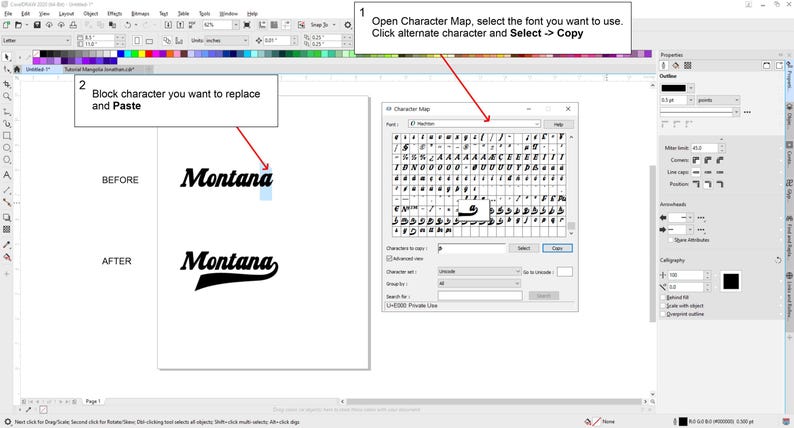This screenshot has width=794, height=428.
Task: Click the New document icon in toolbar
Action: click(6, 25)
